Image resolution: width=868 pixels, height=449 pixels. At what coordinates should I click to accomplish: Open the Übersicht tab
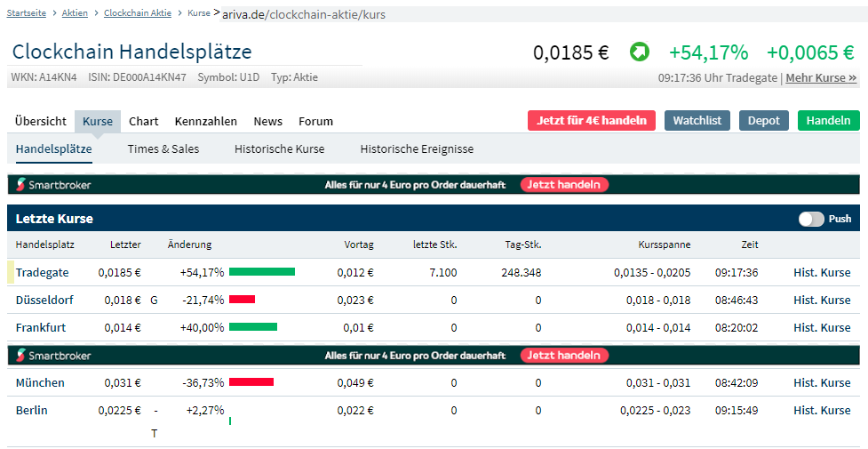[40, 122]
